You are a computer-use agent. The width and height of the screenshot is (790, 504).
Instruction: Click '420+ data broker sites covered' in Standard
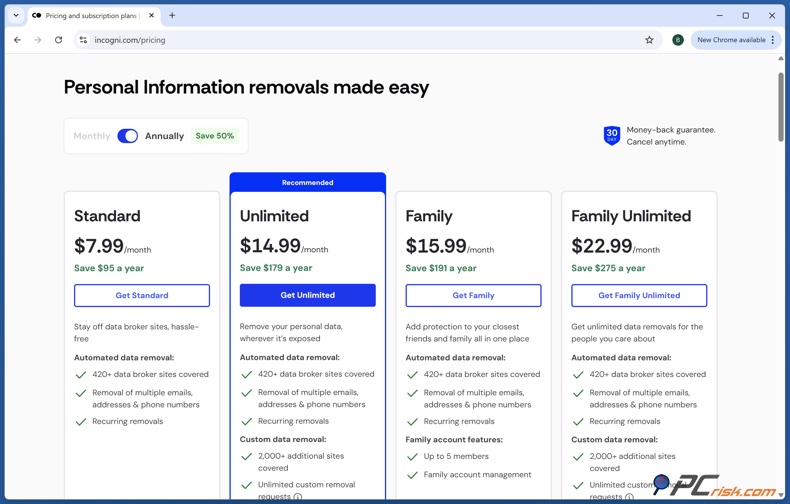point(150,374)
